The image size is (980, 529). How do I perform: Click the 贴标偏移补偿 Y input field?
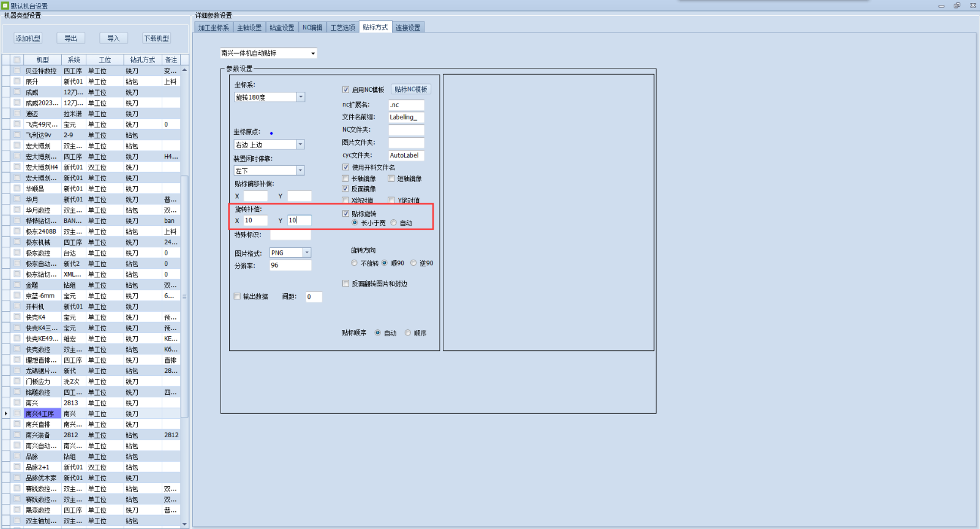300,196
